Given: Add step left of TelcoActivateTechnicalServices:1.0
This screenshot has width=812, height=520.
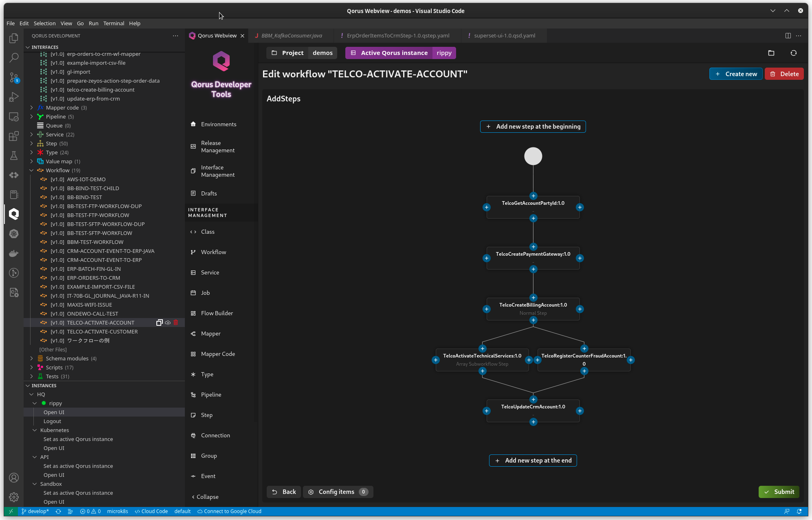Looking at the screenshot, I should [x=436, y=360].
